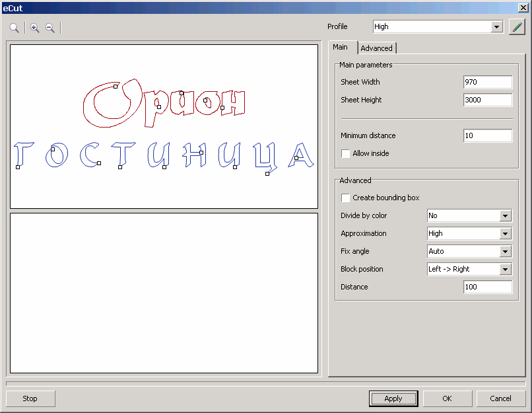Click the Minimum distance input field
This screenshot has width=532, height=413.
coord(488,135)
